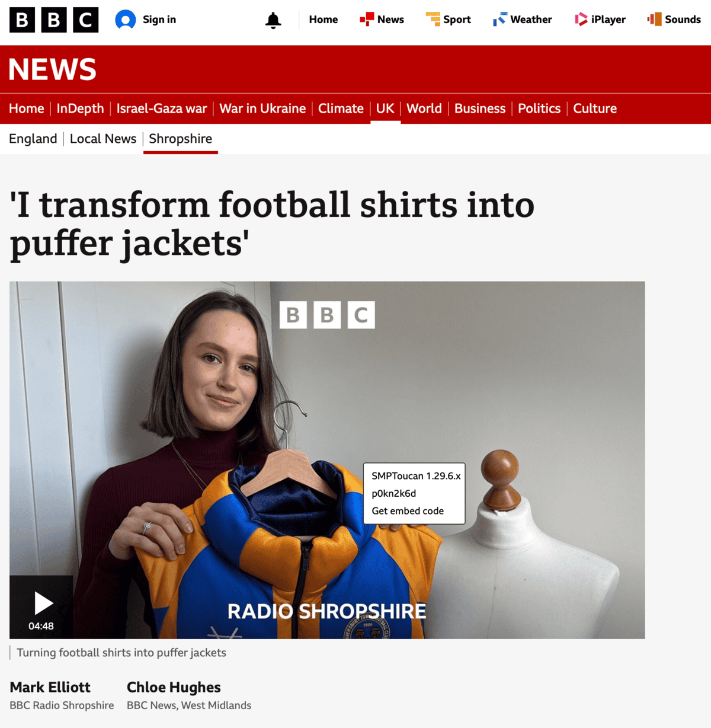711x728 pixels.
Task: Select Israel-Gaza war in news menu
Action: point(162,108)
